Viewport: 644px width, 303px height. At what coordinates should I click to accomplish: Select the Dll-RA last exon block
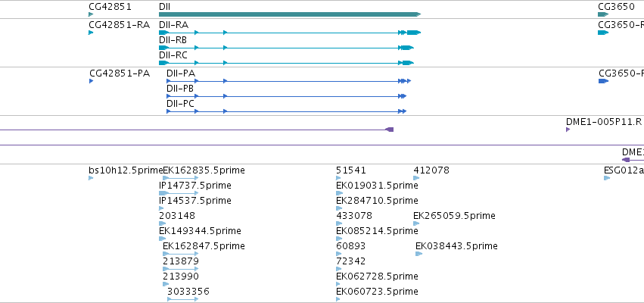coord(414,33)
